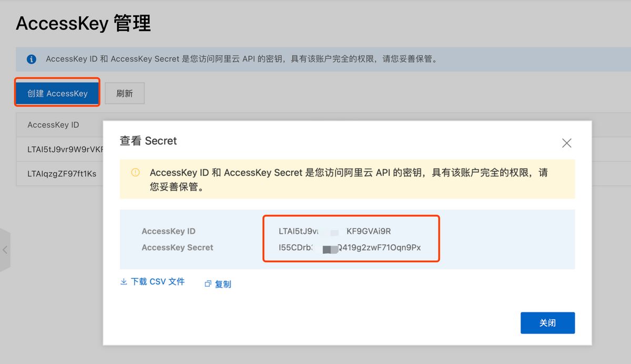Click the AccessKey ID label in the dialog
This screenshot has width=631, height=364.
168,231
